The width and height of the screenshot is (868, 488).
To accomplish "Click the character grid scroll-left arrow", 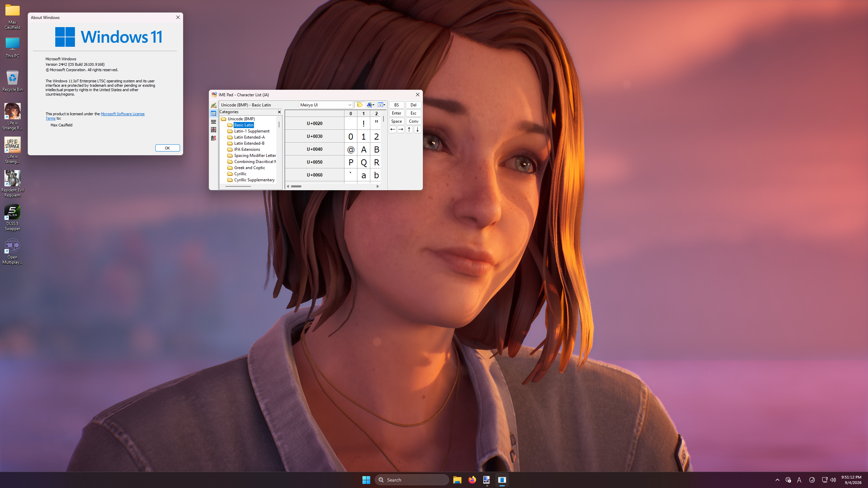I will (x=288, y=186).
